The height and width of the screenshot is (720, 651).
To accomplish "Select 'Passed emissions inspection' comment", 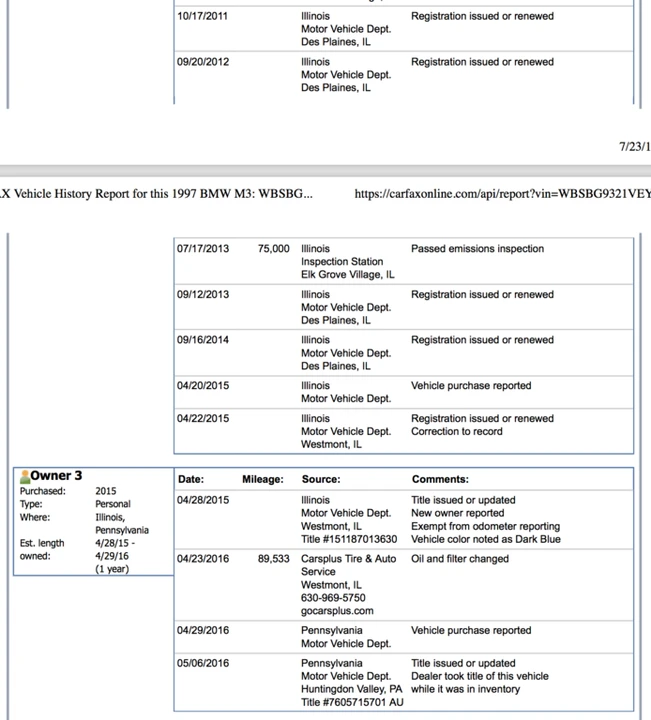I will pos(477,249).
